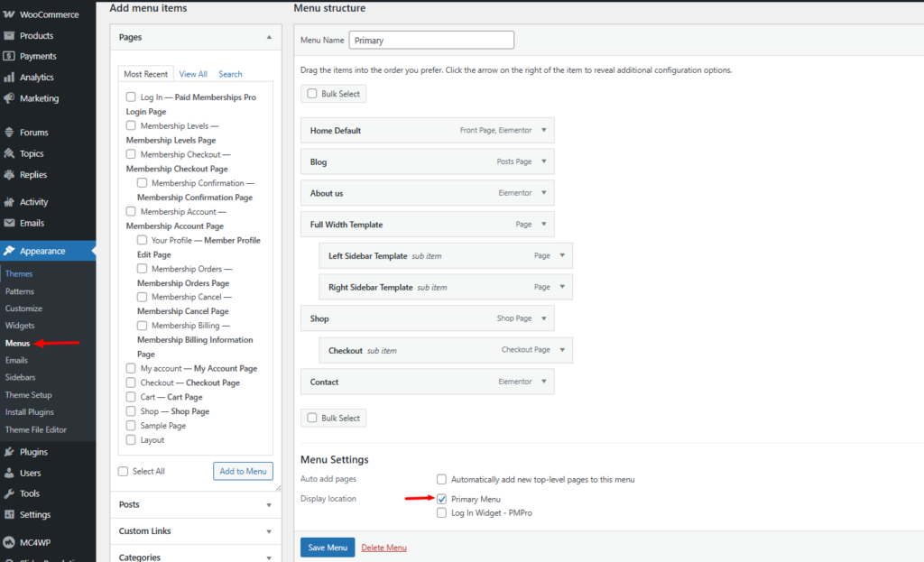Click the Save Menu button
The width and height of the screenshot is (924, 562).
coord(327,548)
